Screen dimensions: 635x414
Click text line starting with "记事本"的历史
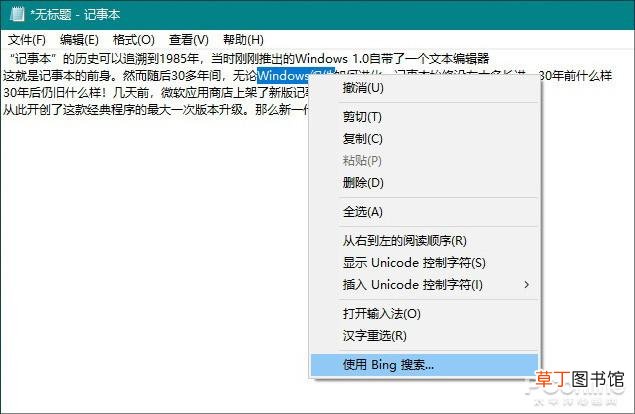[x=249, y=59]
